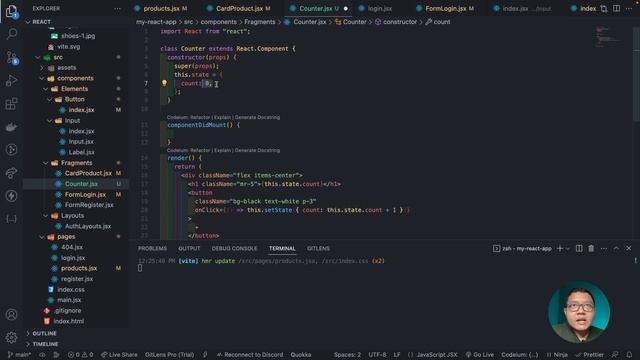
Task: Open the Source Control view icon
Action: (x=11, y=58)
